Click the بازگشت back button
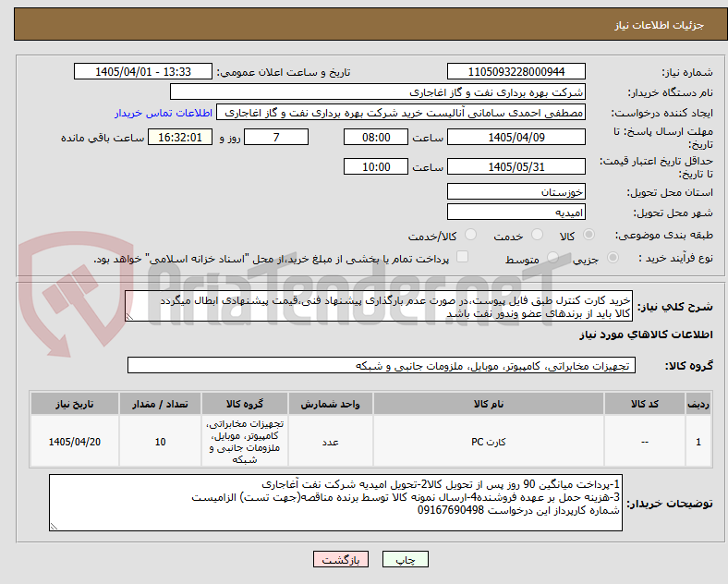Image resolution: width=728 pixels, height=584 pixels. 341,559
